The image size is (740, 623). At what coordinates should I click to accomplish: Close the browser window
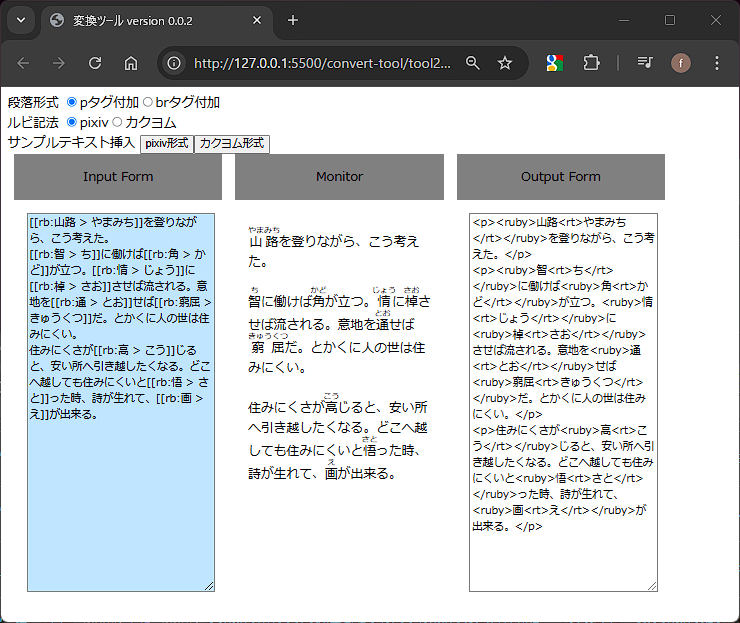pos(715,20)
